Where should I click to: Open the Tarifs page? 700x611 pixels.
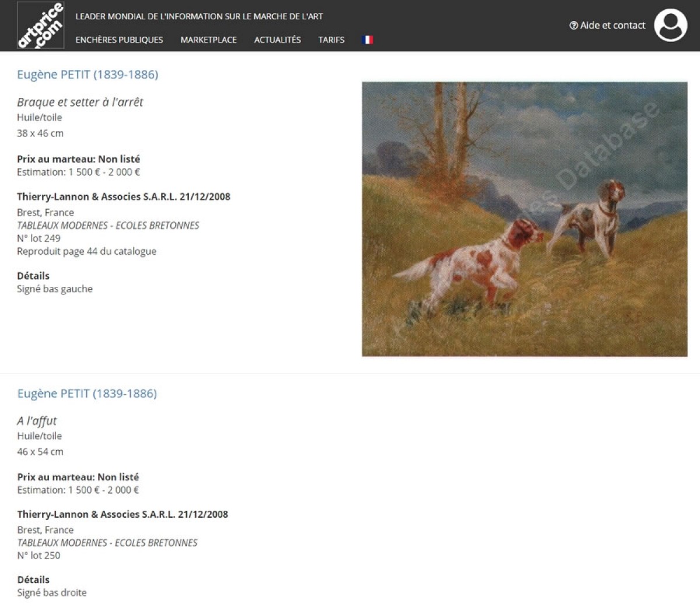(x=331, y=40)
